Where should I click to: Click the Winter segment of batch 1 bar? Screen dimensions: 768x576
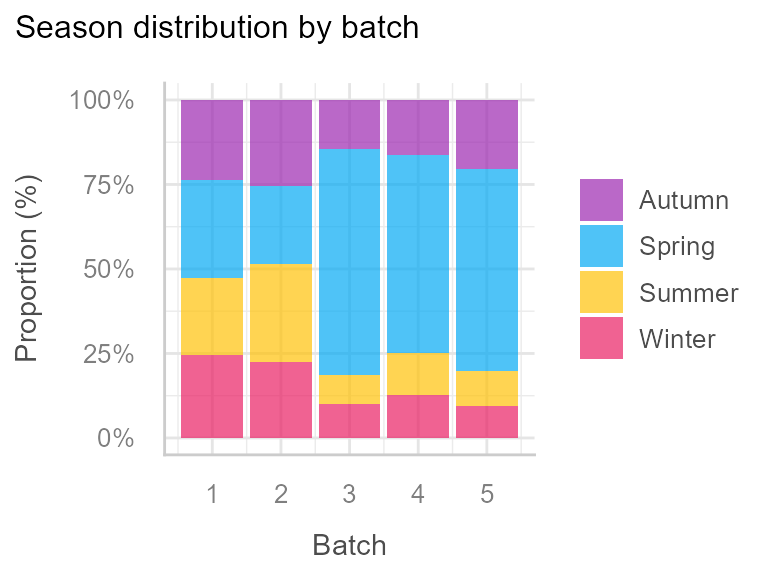tap(212, 396)
